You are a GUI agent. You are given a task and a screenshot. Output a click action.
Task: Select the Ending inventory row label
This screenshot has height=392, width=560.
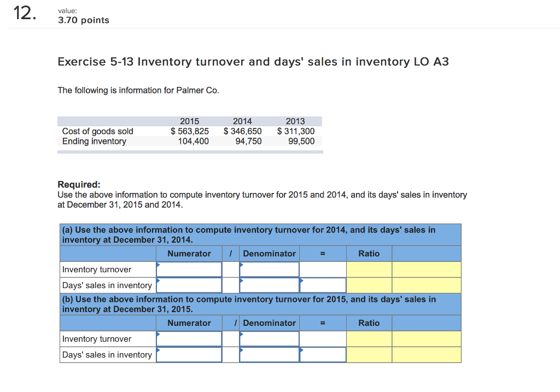click(93, 141)
